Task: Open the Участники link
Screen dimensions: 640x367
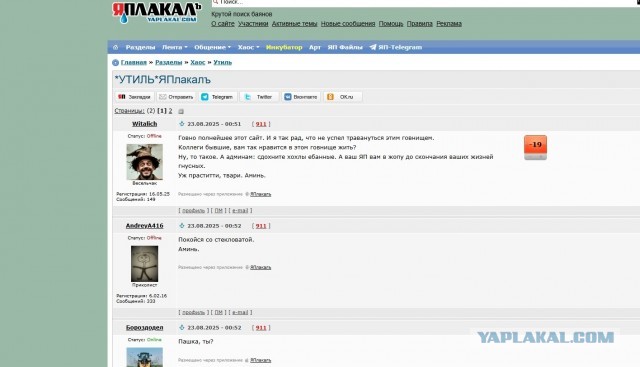Action: (x=253, y=24)
